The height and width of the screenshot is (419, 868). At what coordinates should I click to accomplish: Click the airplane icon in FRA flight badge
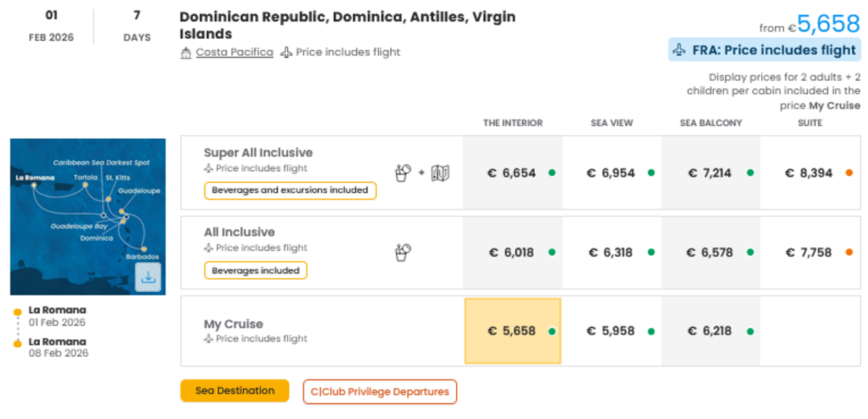[679, 50]
